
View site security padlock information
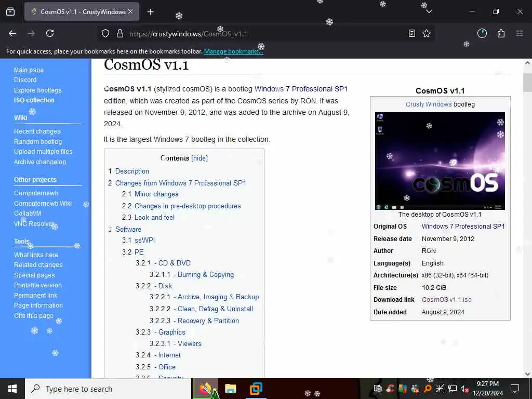click(120, 34)
